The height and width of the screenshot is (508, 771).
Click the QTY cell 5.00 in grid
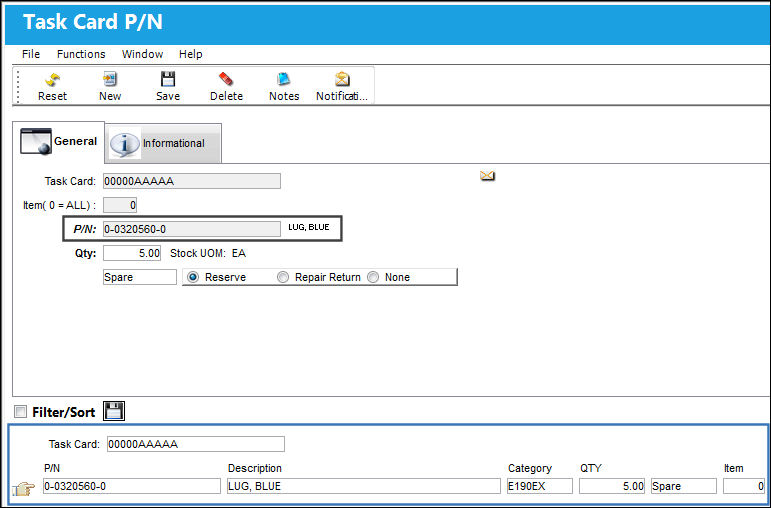click(x=612, y=486)
